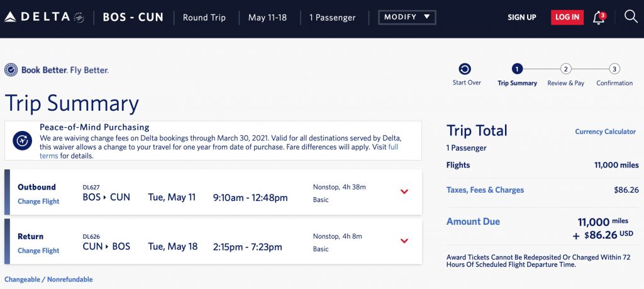Open the notifications bell icon
The height and width of the screenshot is (289, 644).
[x=599, y=18]
